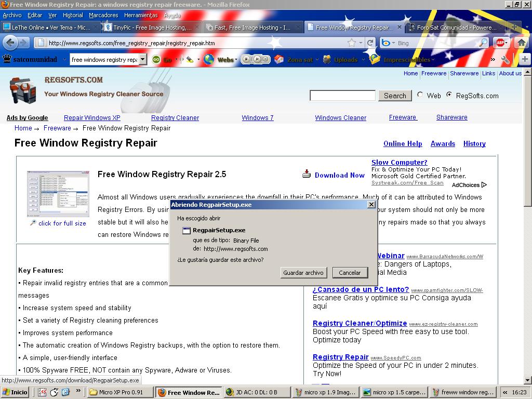Screen dimensions: 532x399
Task: Click the green Go toolbar button
Action: click(x=156, y=60)
